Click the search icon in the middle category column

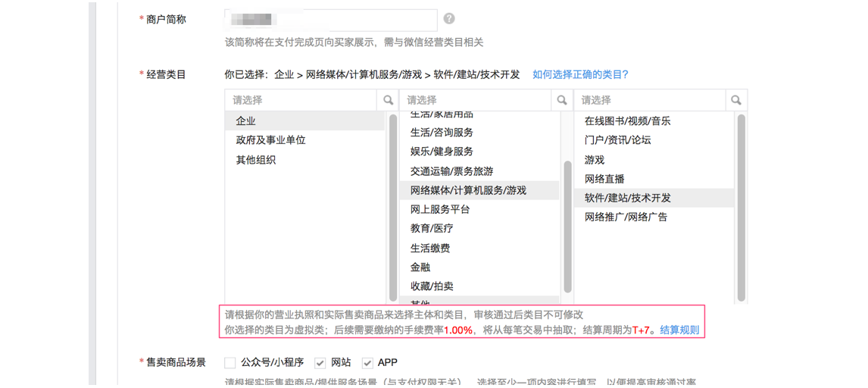[563, 100]
